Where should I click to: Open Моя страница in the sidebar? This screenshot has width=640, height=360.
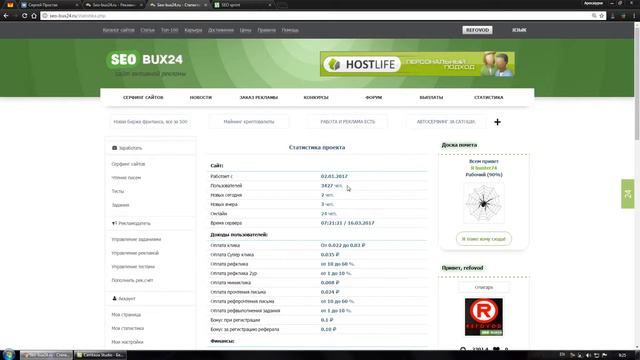point(126,315)
